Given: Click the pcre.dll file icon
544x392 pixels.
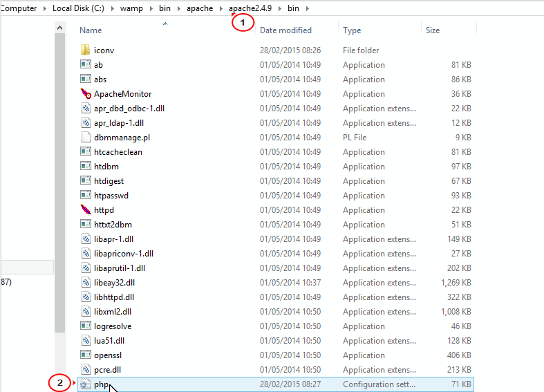Looking at the screenshot, I should pyautogui.click(x=86, y=370).
